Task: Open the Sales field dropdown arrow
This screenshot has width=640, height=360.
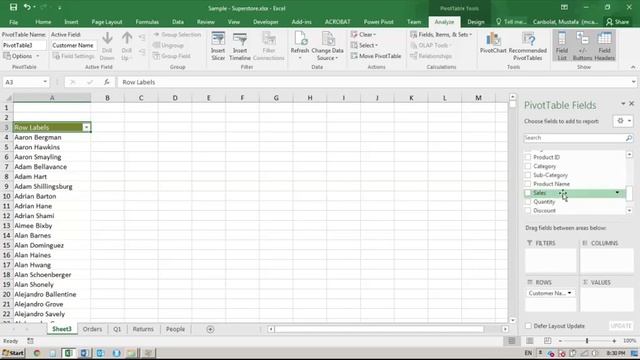Action: coord(617,193)
